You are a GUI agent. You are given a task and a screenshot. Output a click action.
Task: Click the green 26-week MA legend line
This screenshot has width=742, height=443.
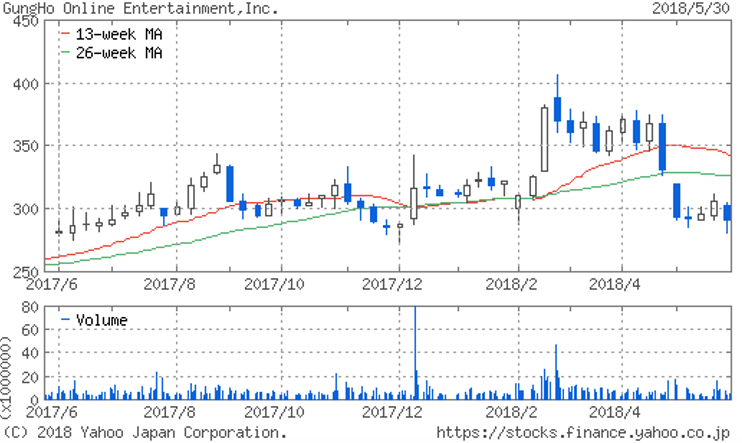click(66, 50)
